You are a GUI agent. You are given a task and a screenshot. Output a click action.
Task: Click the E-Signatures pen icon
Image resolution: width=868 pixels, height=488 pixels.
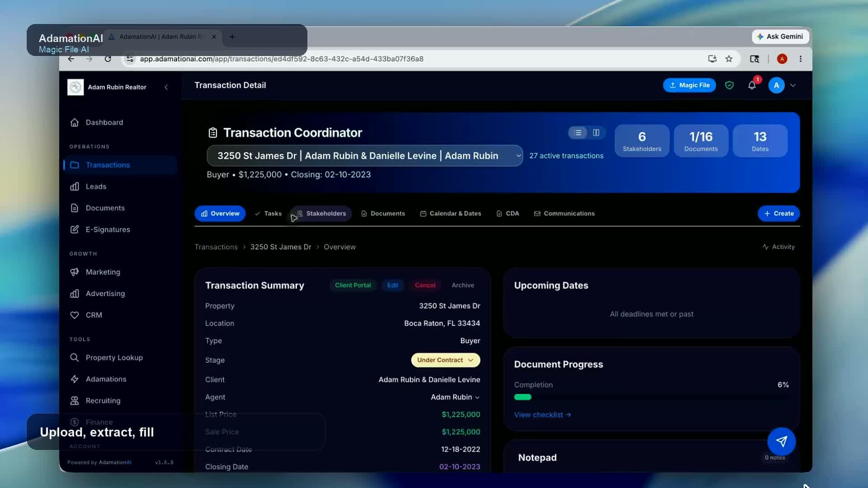pyautogui.click(x=75, y=230)
